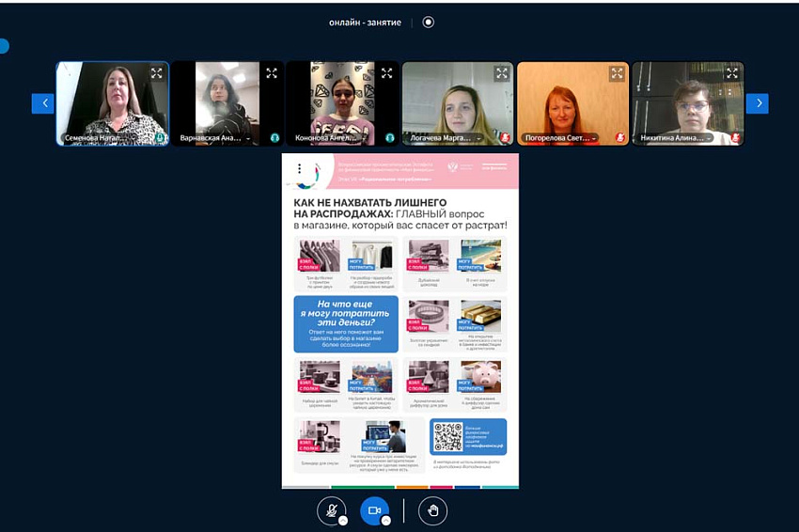
Task: Fullscreen Семенова Натал… webcam
Action: pos(157,73)
